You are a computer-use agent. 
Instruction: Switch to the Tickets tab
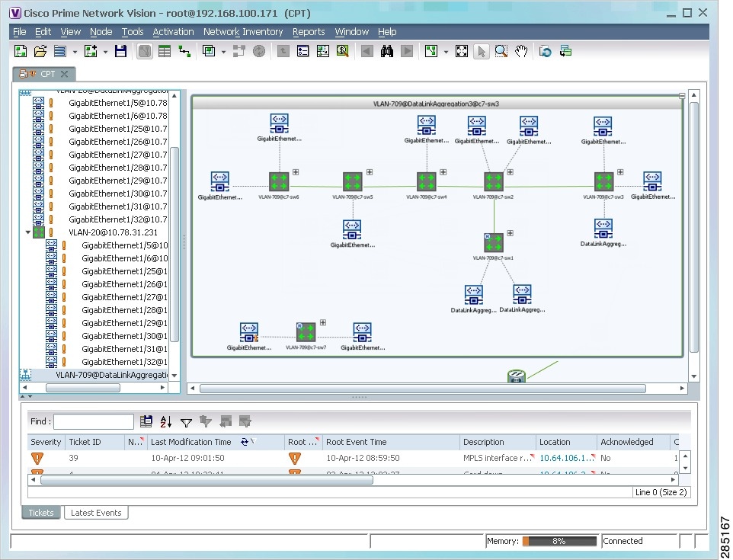pos(41,513)
